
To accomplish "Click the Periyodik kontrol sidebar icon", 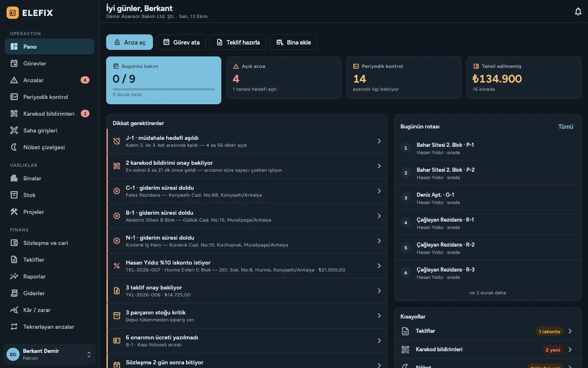I will pyautogui.click(x=14, y=97).
